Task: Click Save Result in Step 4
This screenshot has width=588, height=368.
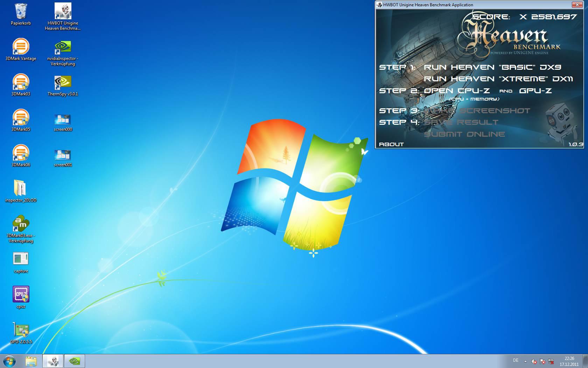Action: [461, 122]
